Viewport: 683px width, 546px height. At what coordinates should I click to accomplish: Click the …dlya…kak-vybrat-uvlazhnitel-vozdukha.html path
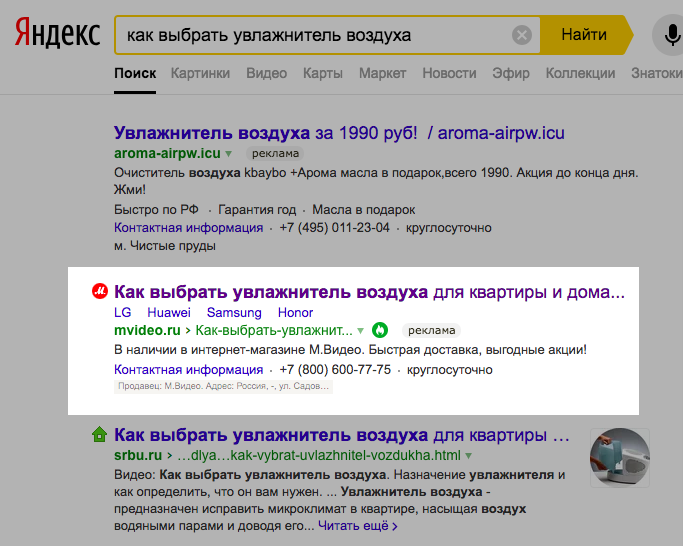click(x=319, y=455)
